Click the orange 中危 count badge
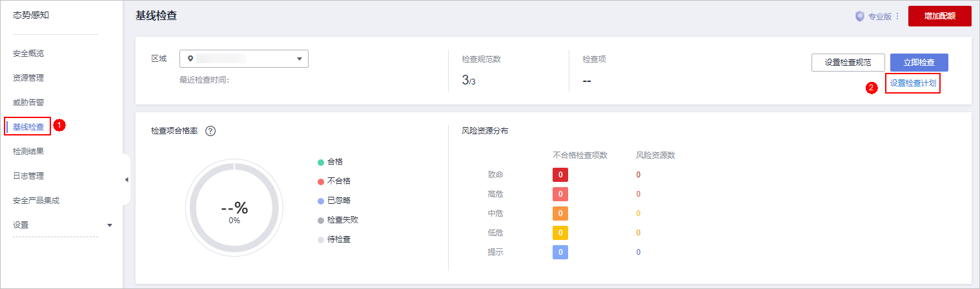This screenshot has width=980, height=289. [x=560, y=214]
